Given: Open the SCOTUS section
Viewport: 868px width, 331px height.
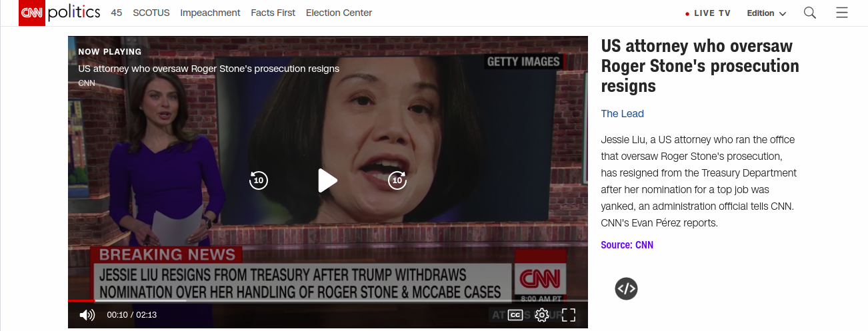Looking at the screenshot, I should click(x=151, y=13).
